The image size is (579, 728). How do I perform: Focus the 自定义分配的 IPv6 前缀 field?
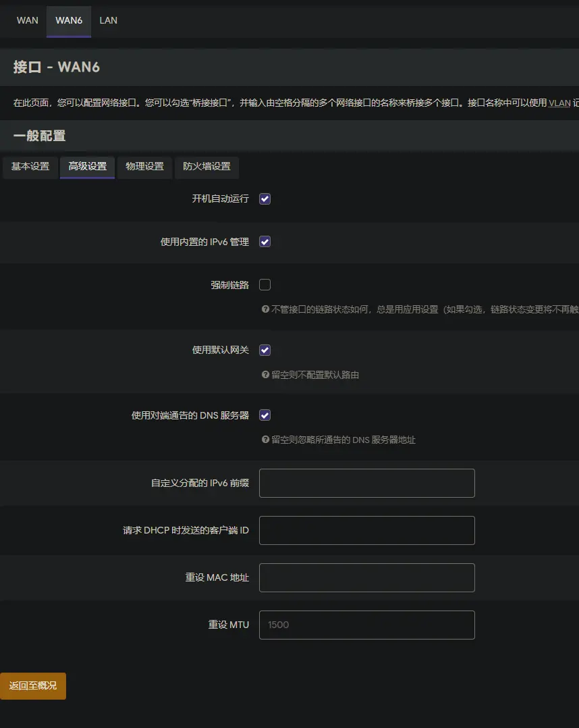coord(366,484)
